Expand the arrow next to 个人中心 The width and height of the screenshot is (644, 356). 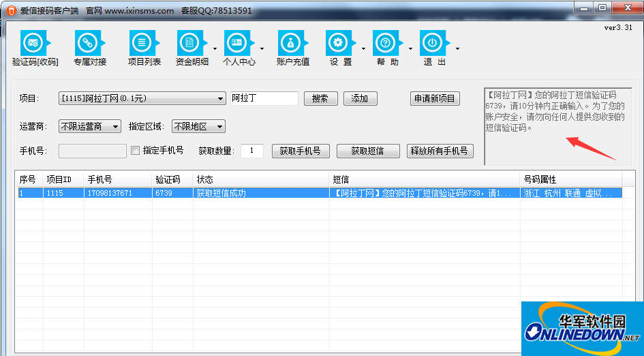click(262, 49)
